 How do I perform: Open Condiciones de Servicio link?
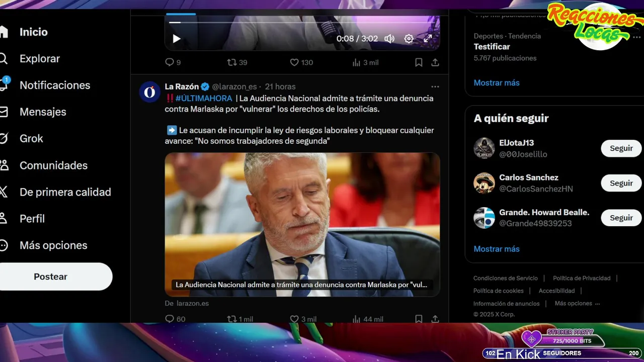(x=506, y=278)
